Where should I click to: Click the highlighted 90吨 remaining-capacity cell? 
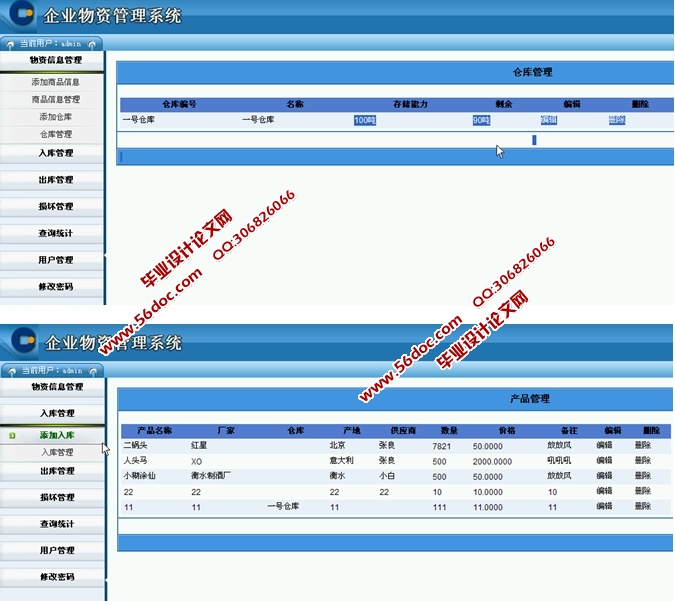[481, 120]
